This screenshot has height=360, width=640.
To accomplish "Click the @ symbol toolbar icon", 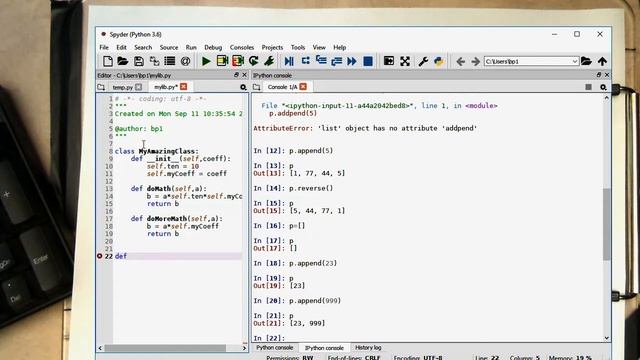I will pos(185,61).
